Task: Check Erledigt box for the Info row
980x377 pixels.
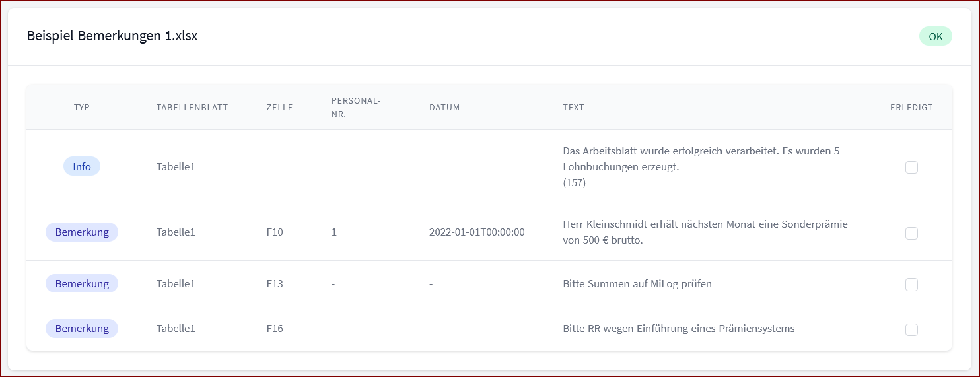Action: click(x=911, y=167)
